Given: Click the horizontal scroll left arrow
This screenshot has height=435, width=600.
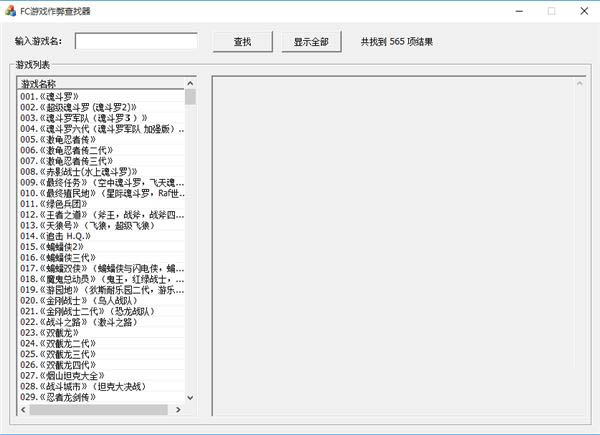Looking at the screenshot, I should [x=23, y=409].
